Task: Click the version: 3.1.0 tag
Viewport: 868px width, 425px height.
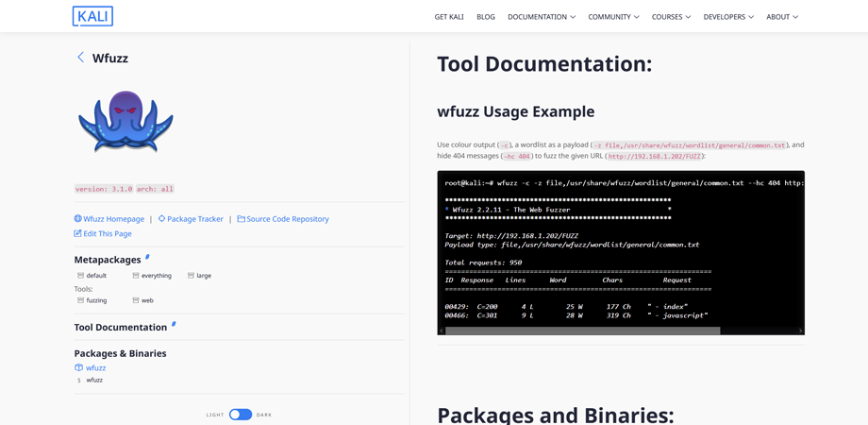Action: [x=104, y=189]
